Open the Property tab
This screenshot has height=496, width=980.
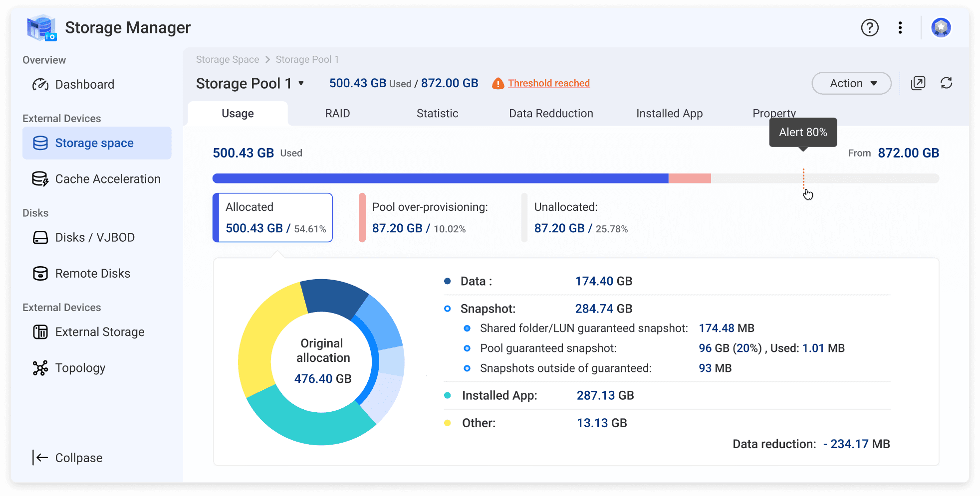click(x=774, y=113)
